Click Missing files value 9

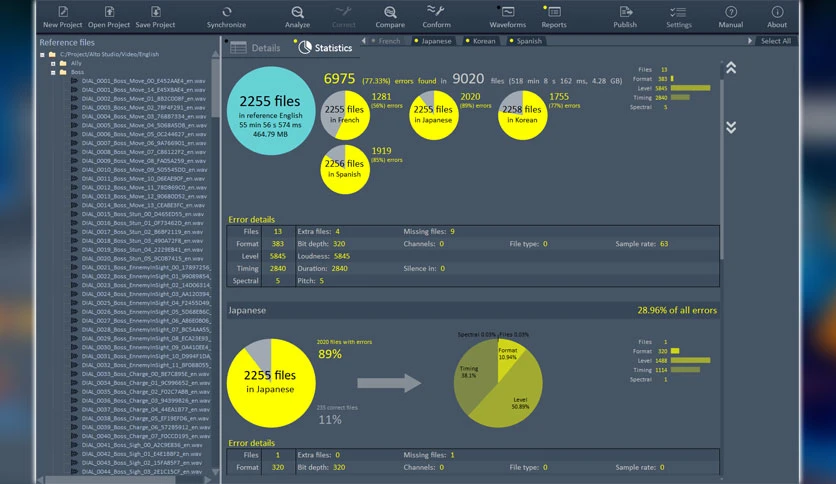(x=452, y=232)
